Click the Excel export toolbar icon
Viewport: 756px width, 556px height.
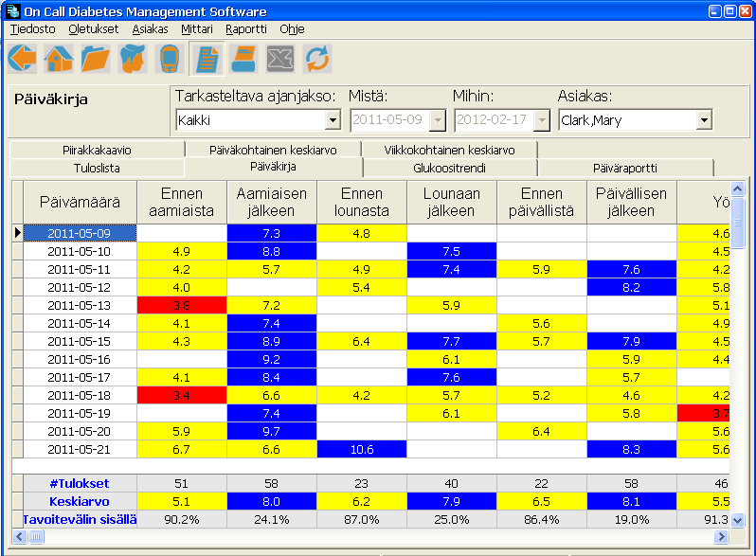tap(280, 59)
